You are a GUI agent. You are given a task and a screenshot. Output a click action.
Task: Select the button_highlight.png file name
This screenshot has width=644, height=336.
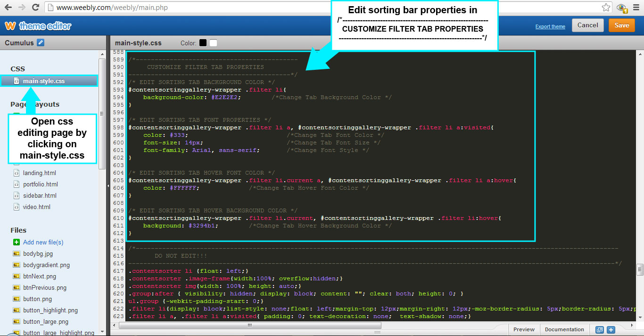click(x=50, y=311)
